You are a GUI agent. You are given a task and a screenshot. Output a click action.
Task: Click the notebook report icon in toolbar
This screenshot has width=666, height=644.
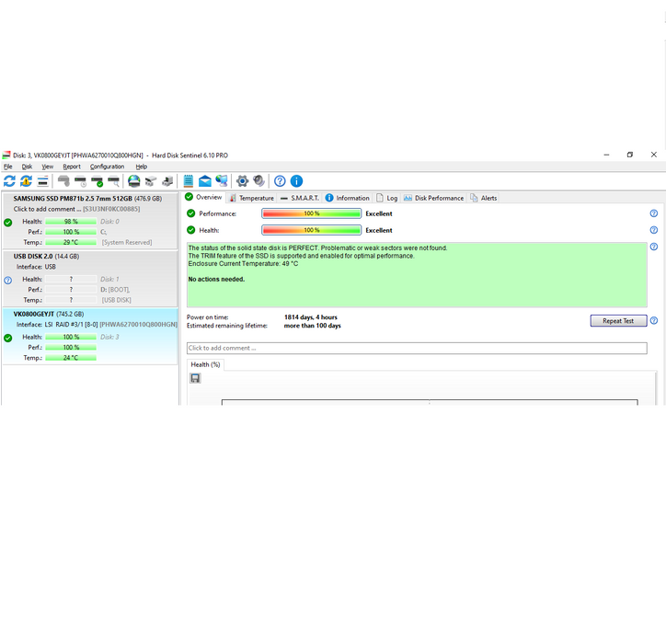pos(188,181)
